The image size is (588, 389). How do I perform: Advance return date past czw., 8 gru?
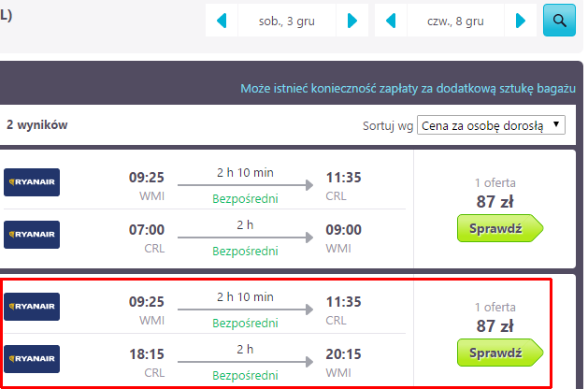(x=522, y=21)
